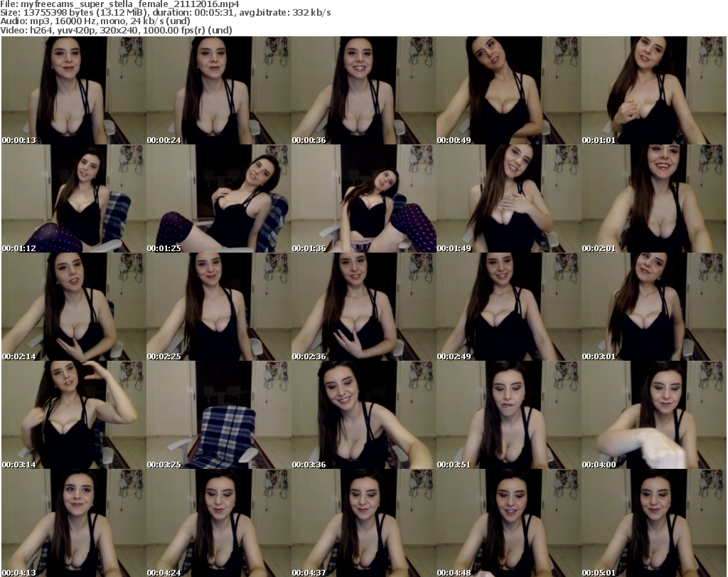Image resolution: width=728 pixels, height=577 pixels.
Task: Click the 00:04:00 frame
Action: point(654,415)
